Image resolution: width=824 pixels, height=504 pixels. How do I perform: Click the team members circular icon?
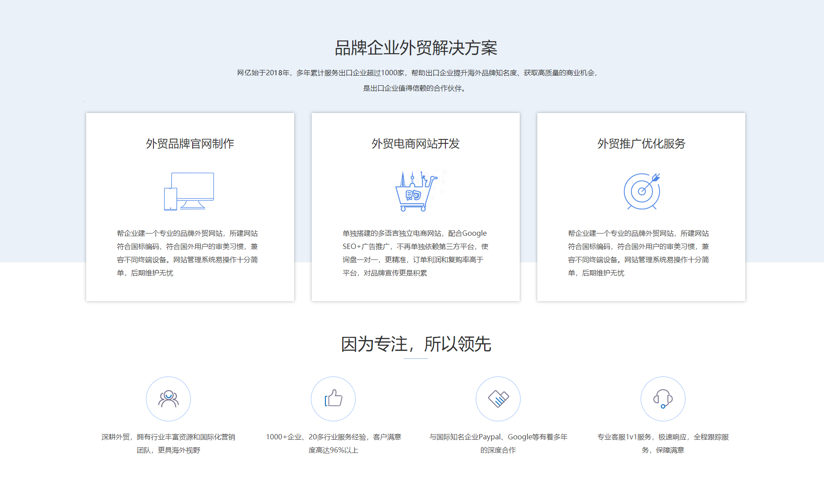[168, 398]
